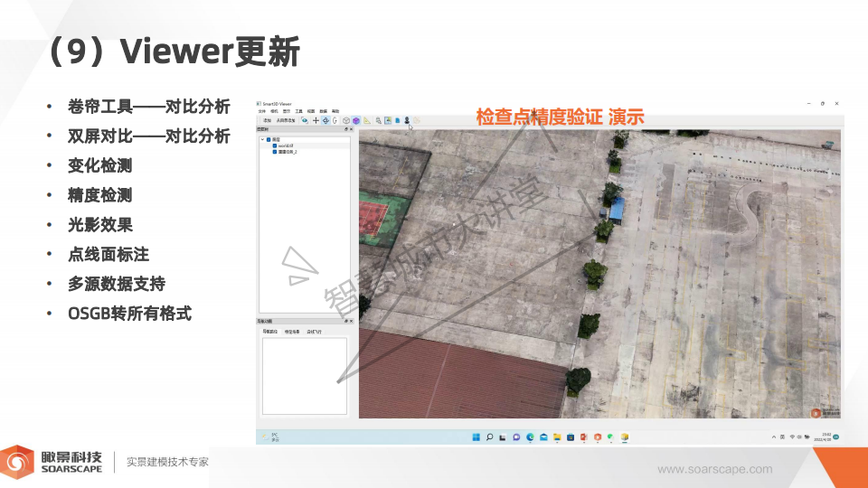Show hidden system tray icons

click(774, 437)
